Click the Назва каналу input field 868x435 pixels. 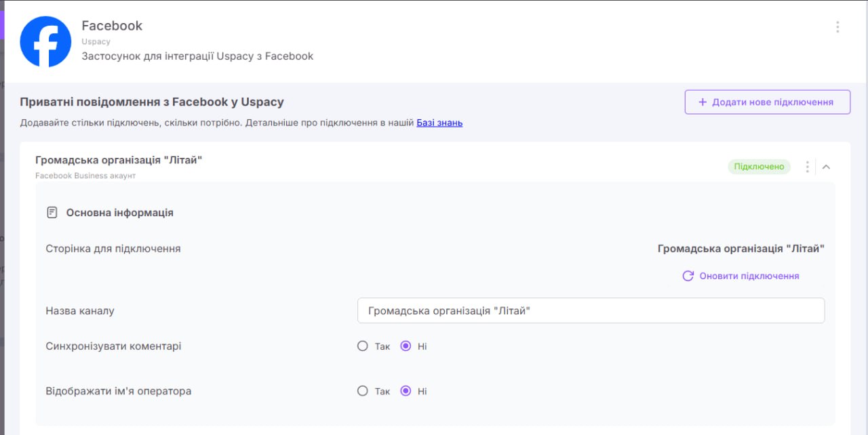click(x=591, y=310)
